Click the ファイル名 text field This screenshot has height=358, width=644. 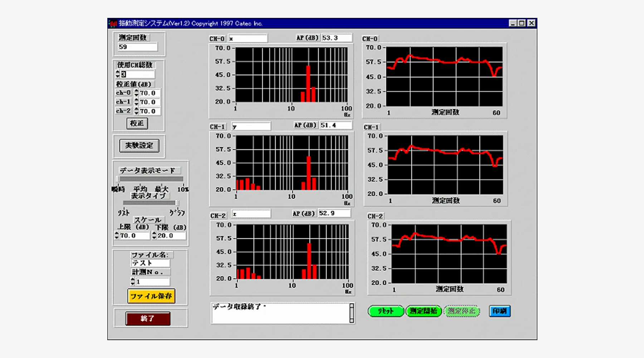click(150, 263)
